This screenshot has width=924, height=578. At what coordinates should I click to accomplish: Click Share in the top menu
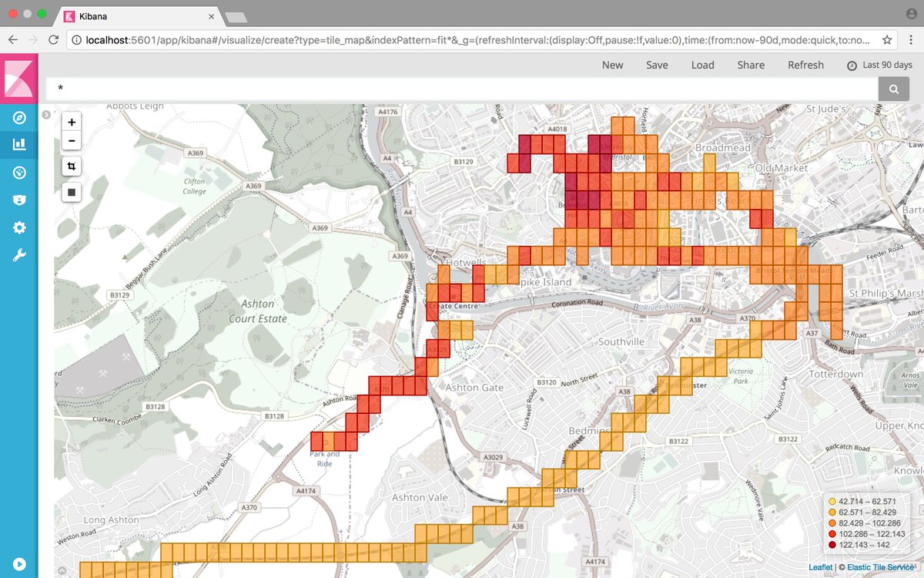751,65
